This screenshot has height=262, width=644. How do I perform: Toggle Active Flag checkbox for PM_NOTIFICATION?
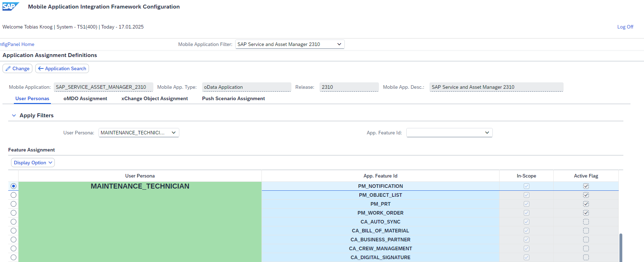(586, 186)
